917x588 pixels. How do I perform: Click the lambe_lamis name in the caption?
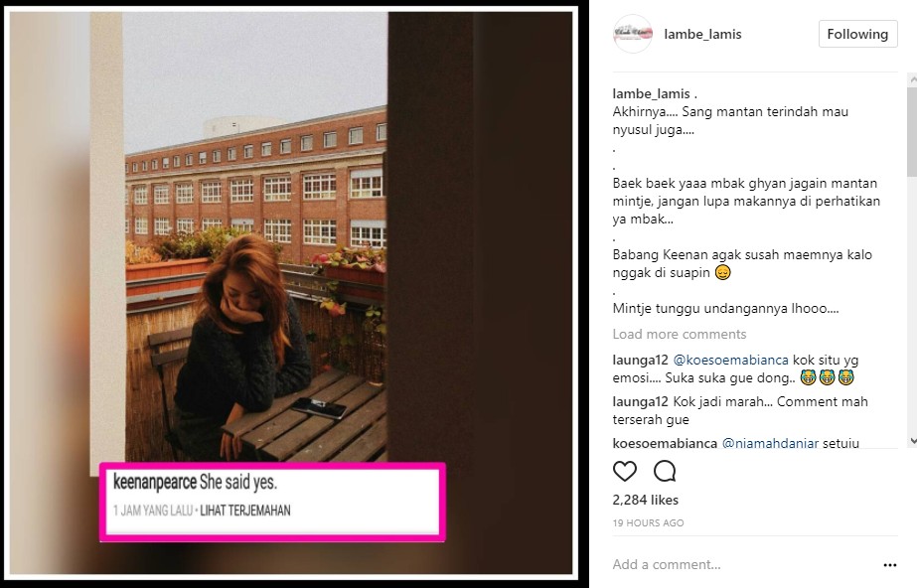point(651,93)
